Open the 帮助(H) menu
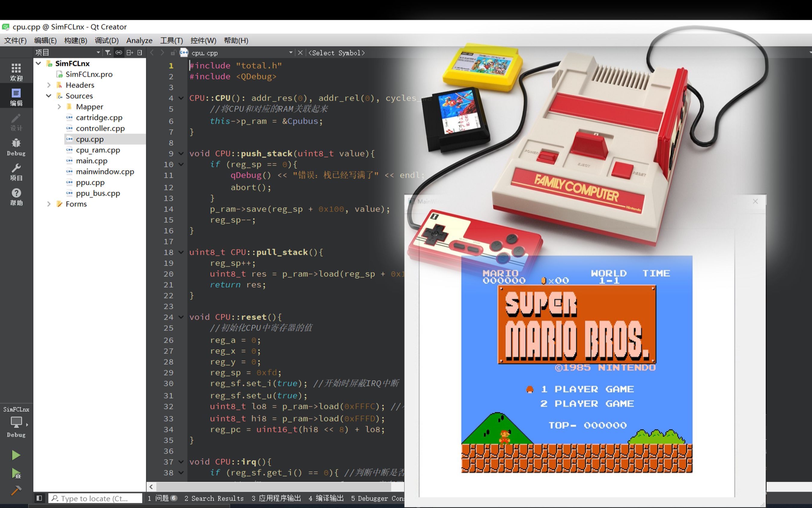This screenshot has height=508, width=812. [236, 40]
